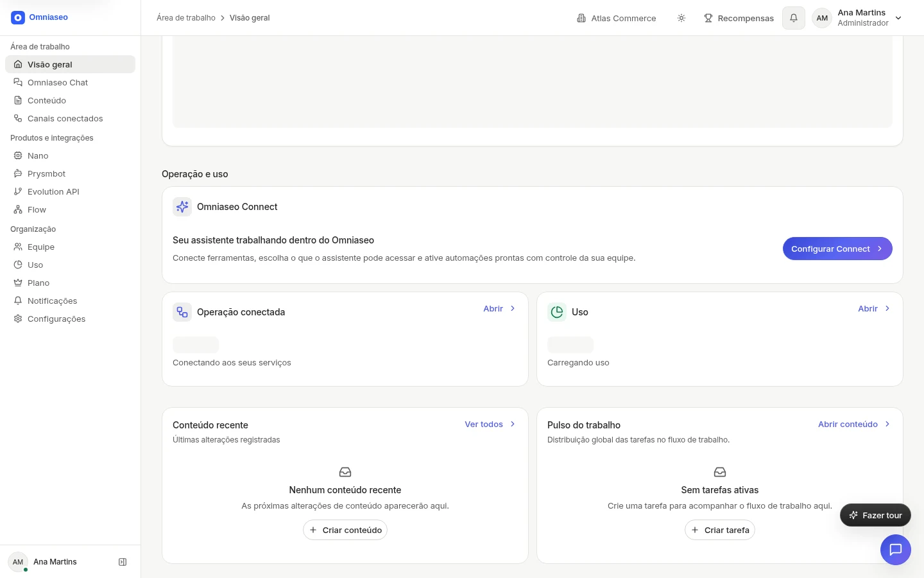
Task: Open Flow in sidebar
Action: pyautogui.click(x=71, y=209)
